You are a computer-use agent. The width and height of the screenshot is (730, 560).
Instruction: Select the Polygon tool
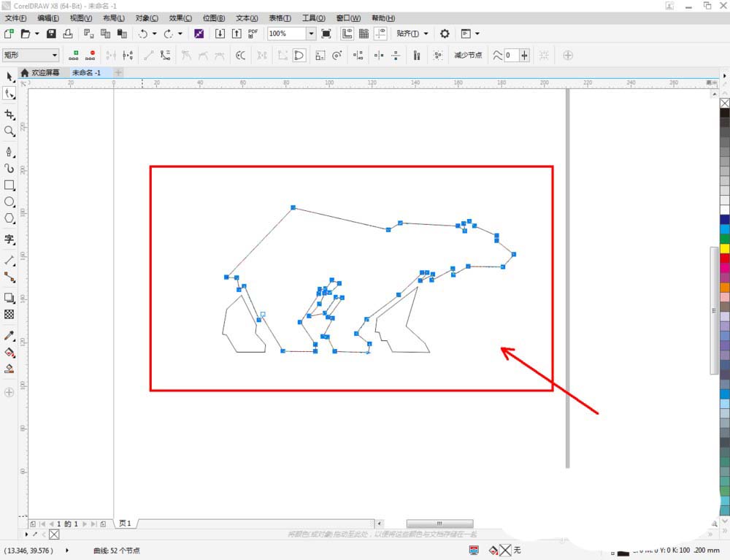click(x=9, y=218)
